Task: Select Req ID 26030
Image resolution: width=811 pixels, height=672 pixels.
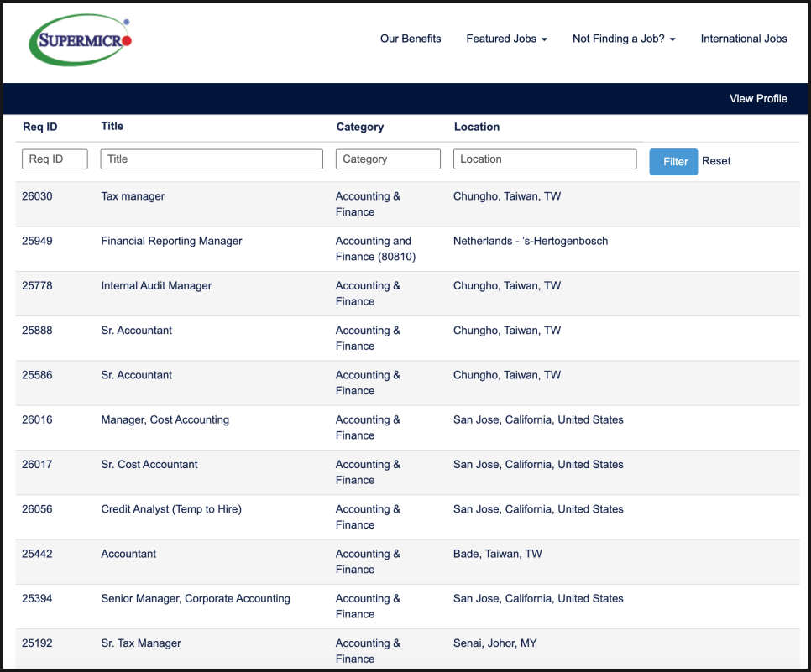Action: click(x=37, y=196)
